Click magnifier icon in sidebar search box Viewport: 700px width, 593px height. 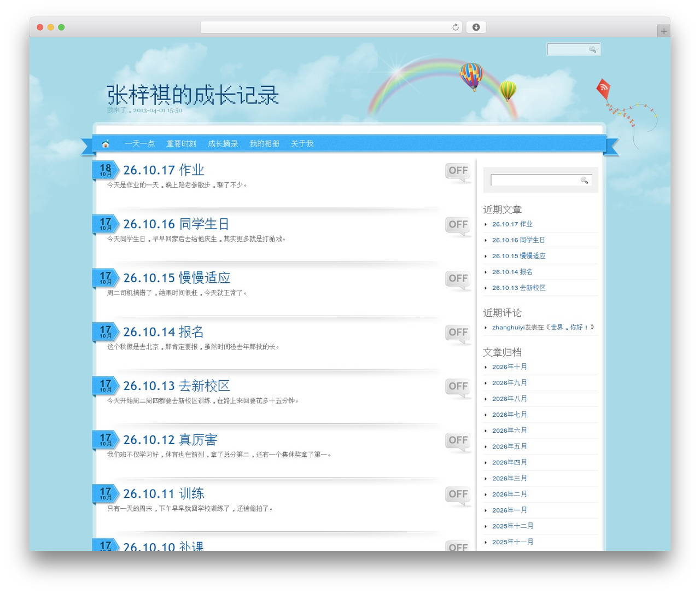point(584,180)
